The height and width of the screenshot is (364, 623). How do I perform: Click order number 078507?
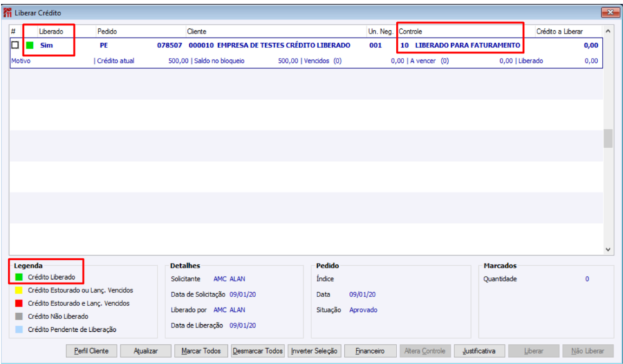pos(170,45)
